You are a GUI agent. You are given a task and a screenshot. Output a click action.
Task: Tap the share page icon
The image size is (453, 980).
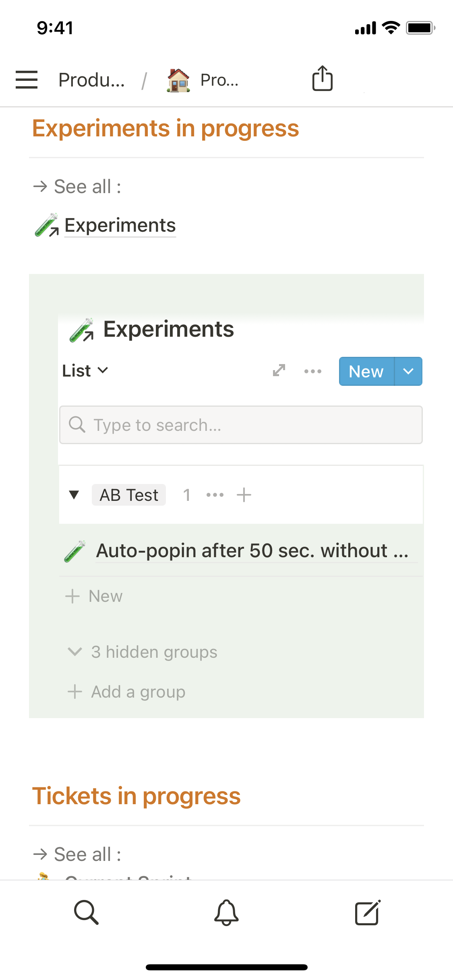[322, 78]
